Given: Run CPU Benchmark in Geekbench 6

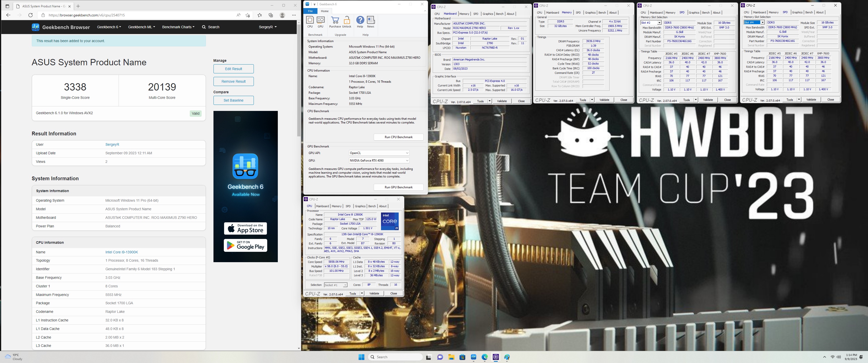Looking at the screenshot, I should 399,137.
